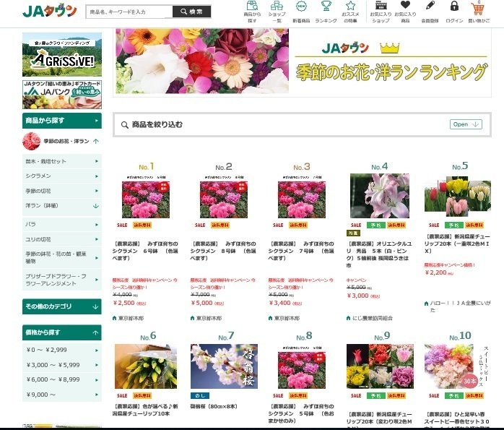This screenshot has width=504, height=430.
Task: Expand the その他のカテゴリ section
Action: 62,306
